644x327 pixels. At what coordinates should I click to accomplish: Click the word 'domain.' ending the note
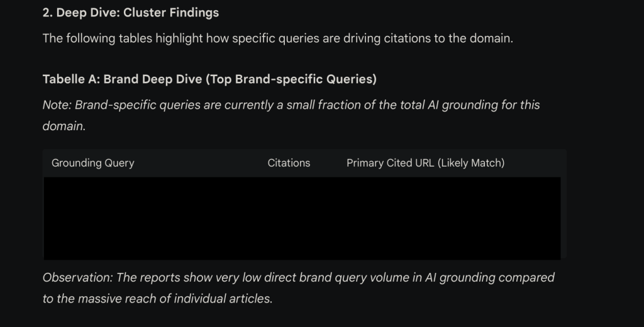[64, 126]
